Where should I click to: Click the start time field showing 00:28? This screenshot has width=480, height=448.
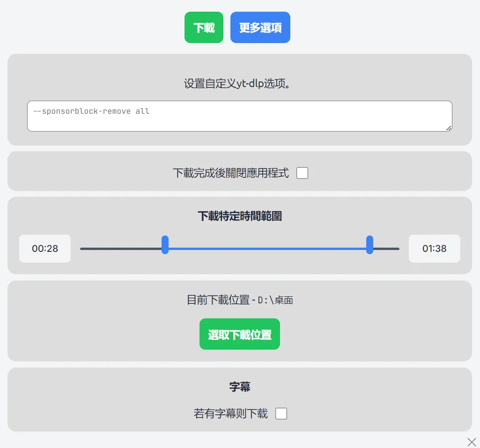tap(45, 249)
